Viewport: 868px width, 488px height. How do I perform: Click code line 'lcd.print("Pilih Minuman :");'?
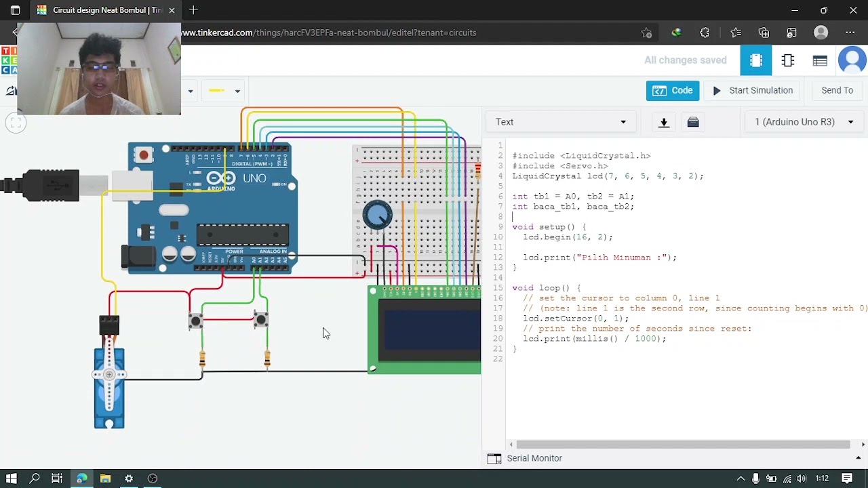(x=599, y=258)
